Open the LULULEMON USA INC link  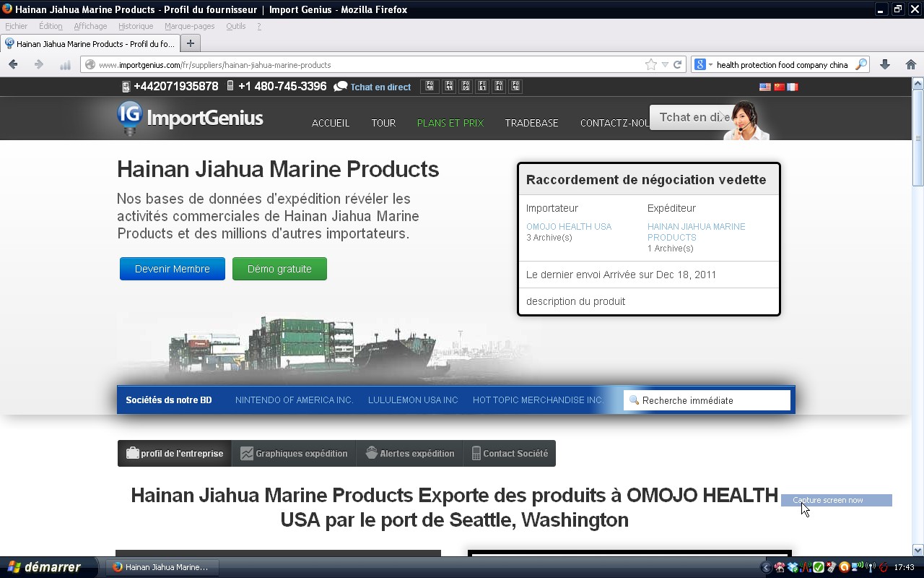click(413, 400)
